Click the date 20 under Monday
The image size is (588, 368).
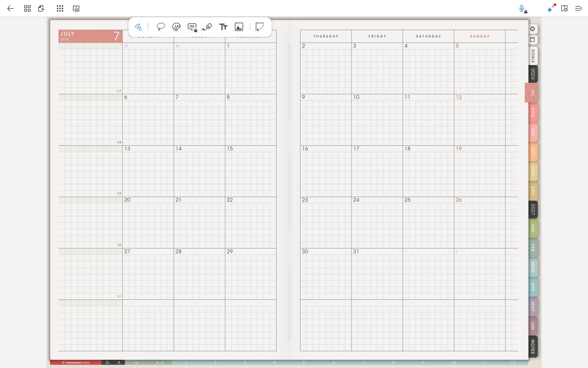point(127,200)
